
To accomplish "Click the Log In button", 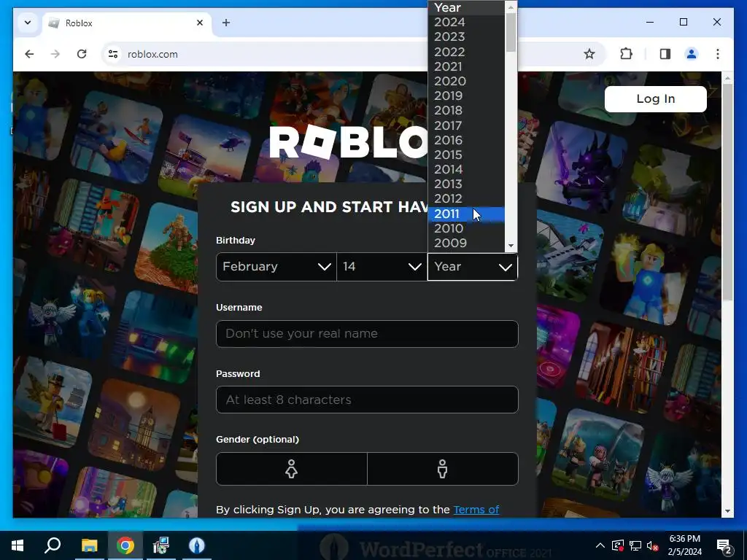I will tap(656, 99).
